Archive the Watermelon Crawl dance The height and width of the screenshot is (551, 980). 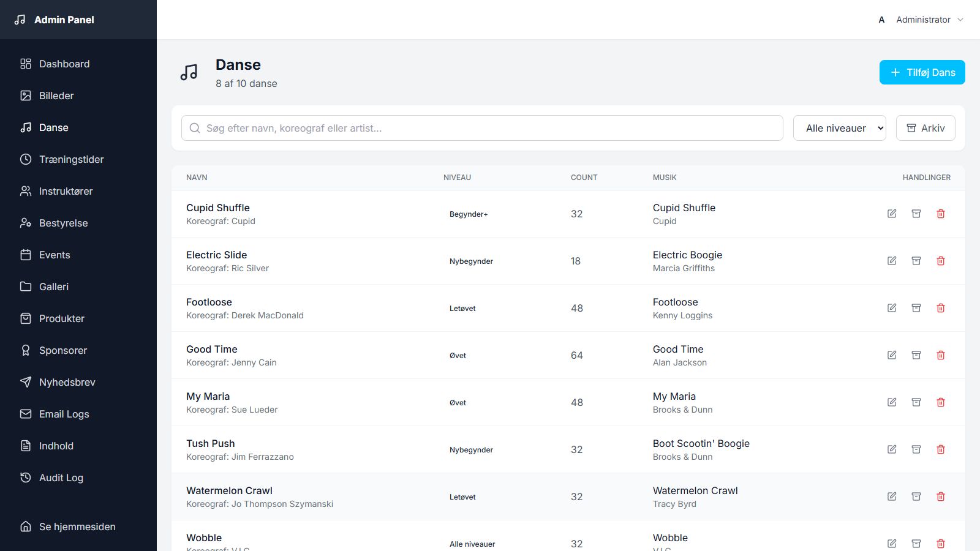tap(916, 497)
